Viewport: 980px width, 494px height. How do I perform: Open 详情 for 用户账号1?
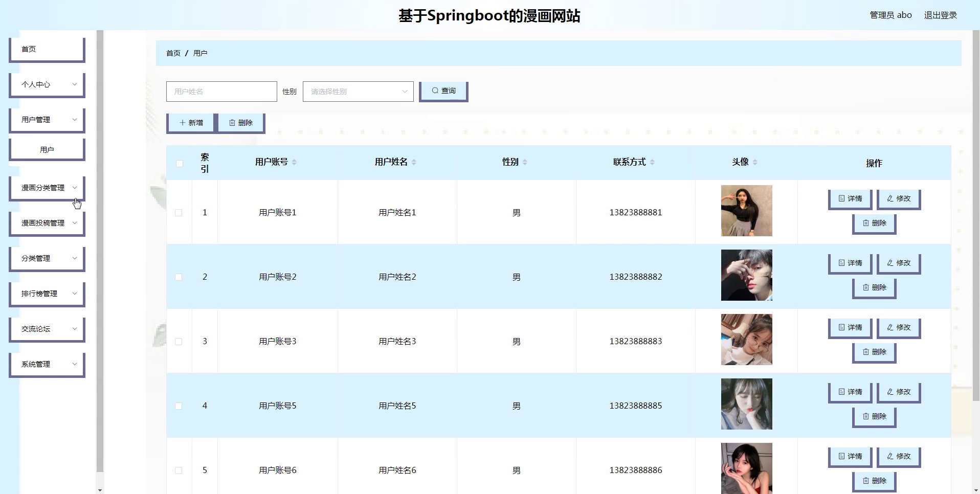coord(850,199)
